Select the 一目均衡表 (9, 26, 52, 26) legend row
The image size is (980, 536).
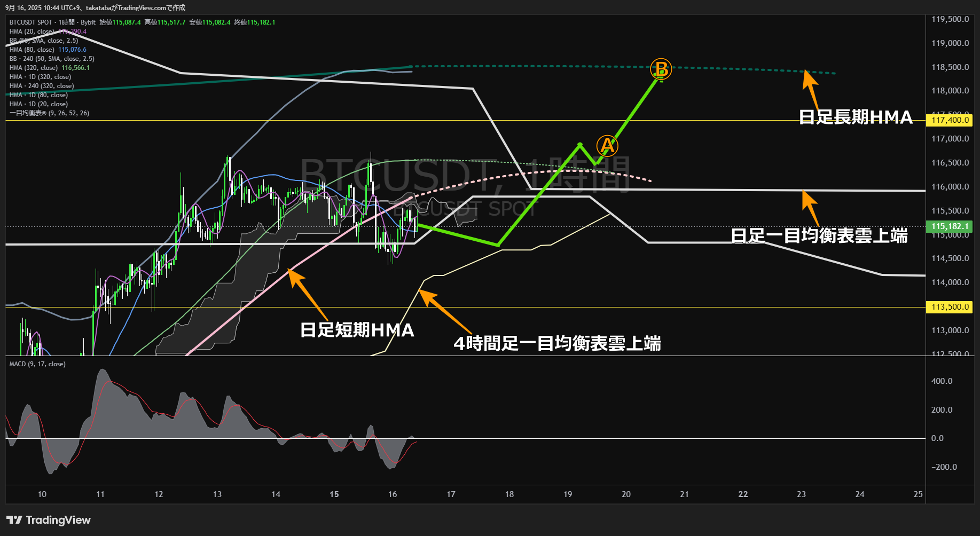point(49,113)
